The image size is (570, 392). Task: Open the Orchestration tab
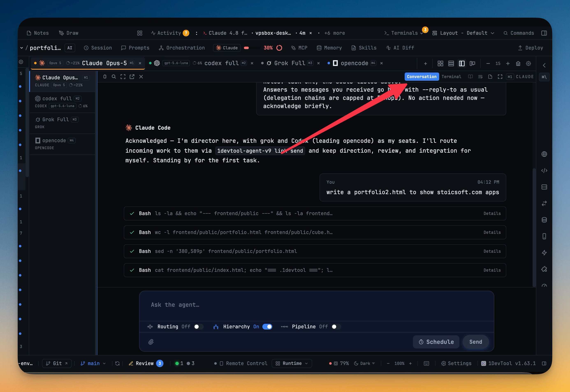(182, 48)
